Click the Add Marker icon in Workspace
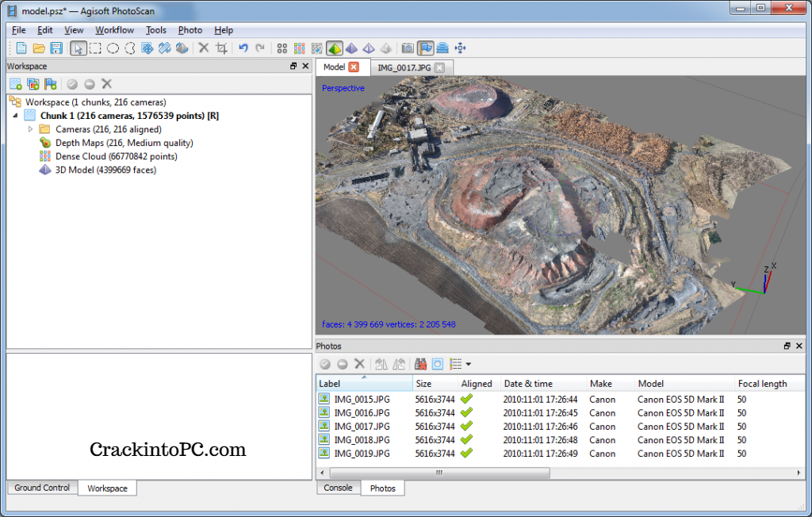 50,84
